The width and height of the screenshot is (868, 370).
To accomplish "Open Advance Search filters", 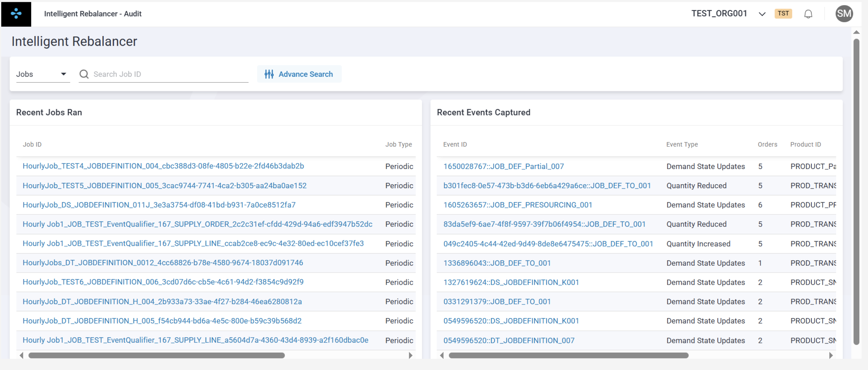I will pyautogui.click(x=299, y=74).
